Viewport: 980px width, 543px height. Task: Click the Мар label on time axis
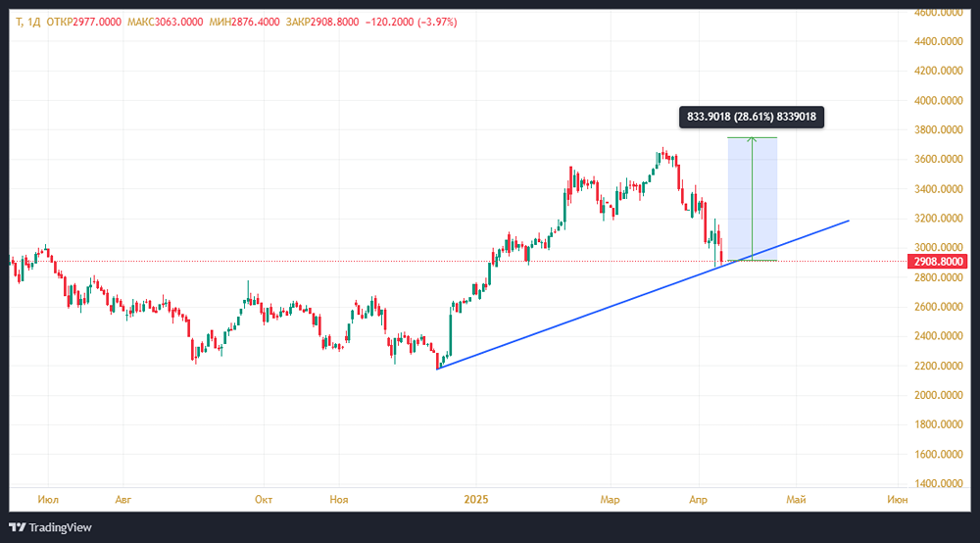(610, 500)
